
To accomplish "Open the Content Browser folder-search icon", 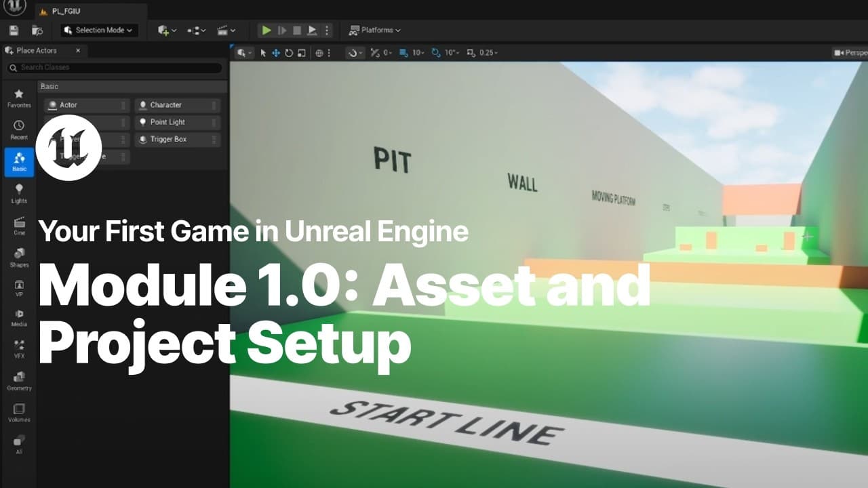I will point(37,30).
